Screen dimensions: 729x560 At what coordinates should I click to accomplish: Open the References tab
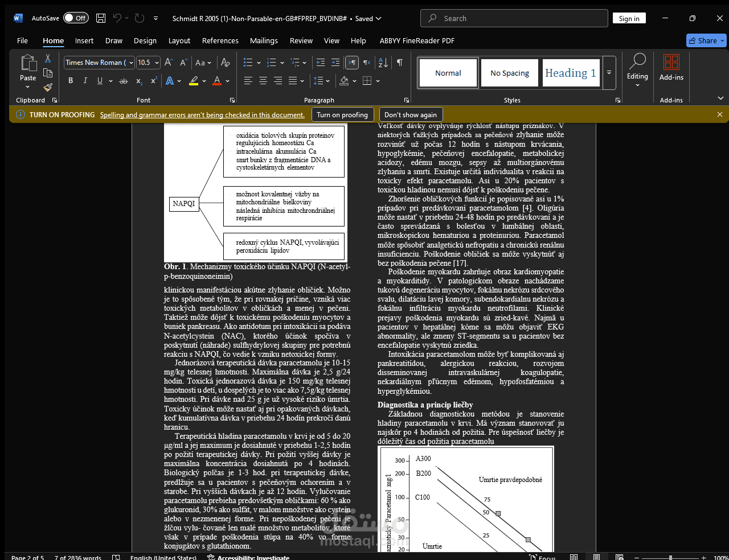(x=220, y=40)
